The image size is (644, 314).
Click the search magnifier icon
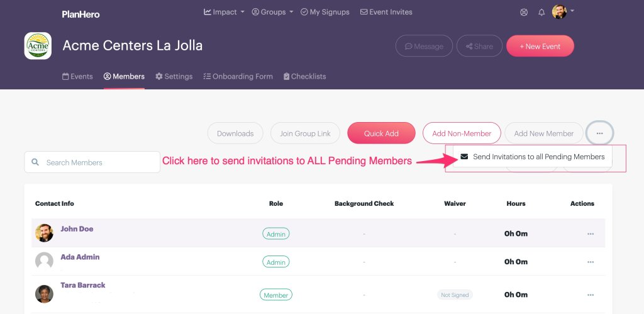(x=35, y=162)
